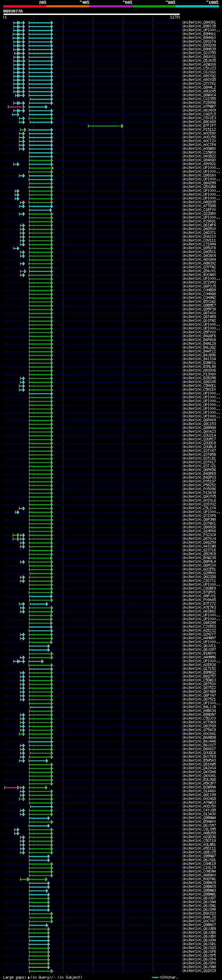Viewport: 222px width, 980px height.
Task: Click hit label UniRef100_Q6P3N8
Action: tap(199, 520)
